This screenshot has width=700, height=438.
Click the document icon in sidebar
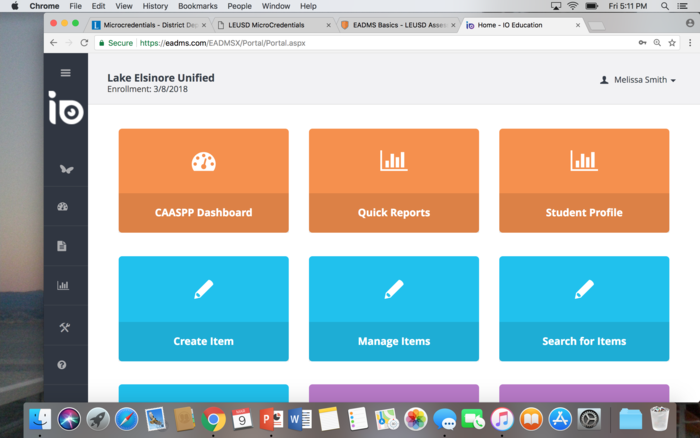[62, 246]
